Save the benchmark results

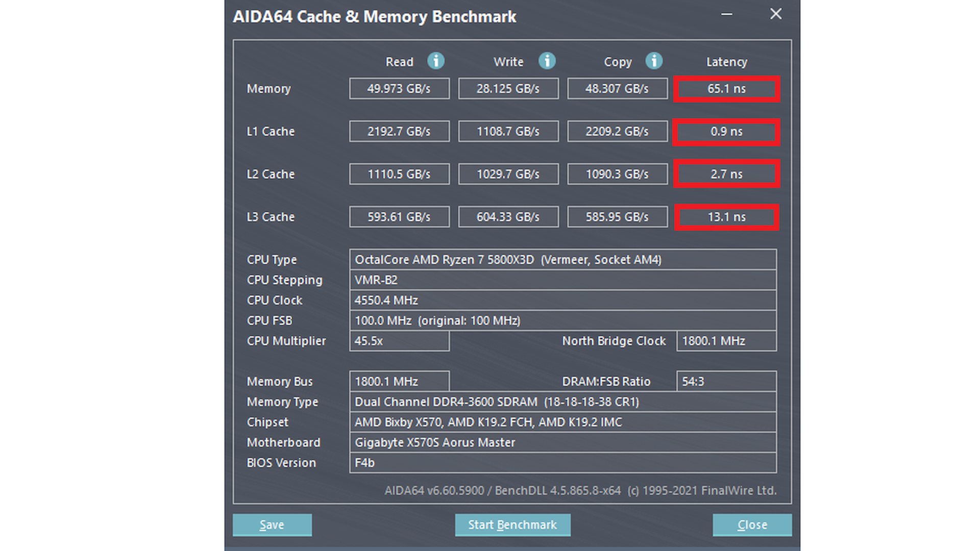[x=272, y=524]
